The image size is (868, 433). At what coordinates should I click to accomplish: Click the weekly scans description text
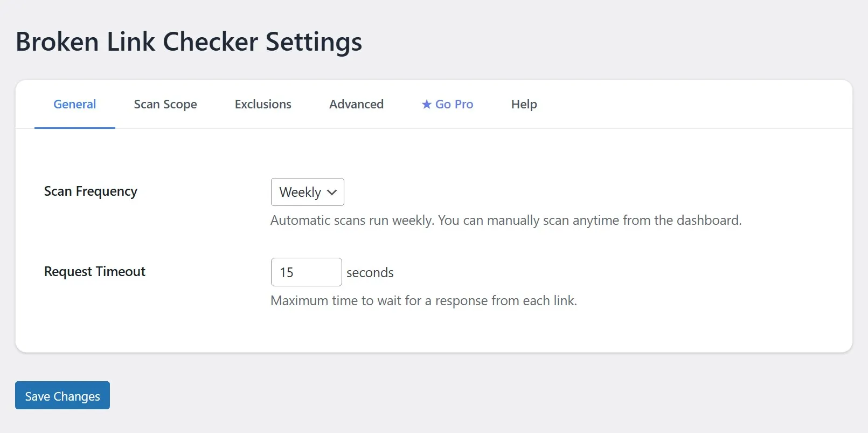(505, 220)
